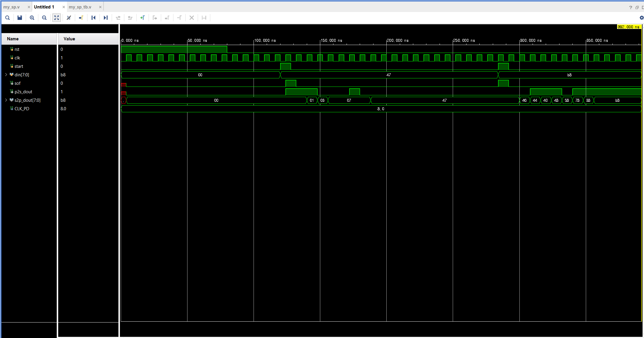Open waveform settings gear

coord(641,18)
